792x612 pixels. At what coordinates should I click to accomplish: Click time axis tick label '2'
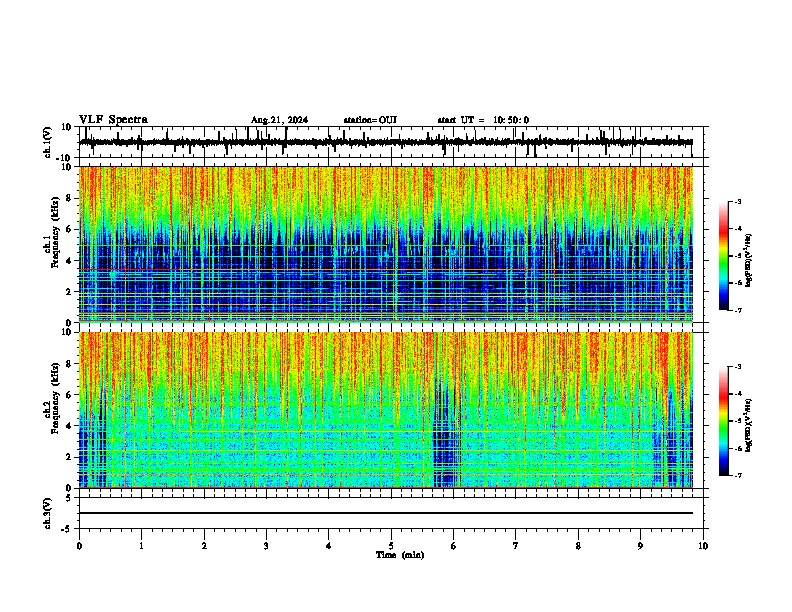coord(204,546)
